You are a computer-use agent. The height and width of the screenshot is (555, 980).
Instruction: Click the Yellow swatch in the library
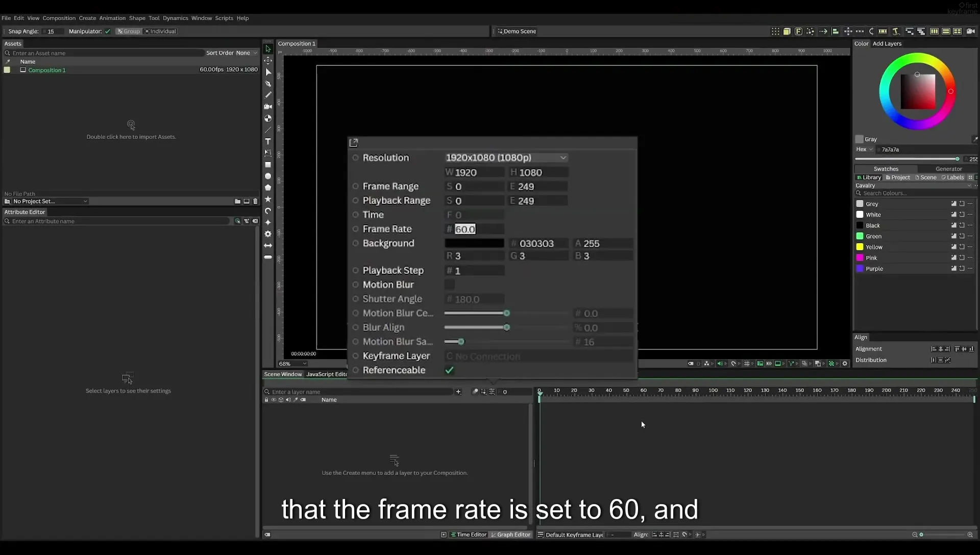(x=860, y=247)
